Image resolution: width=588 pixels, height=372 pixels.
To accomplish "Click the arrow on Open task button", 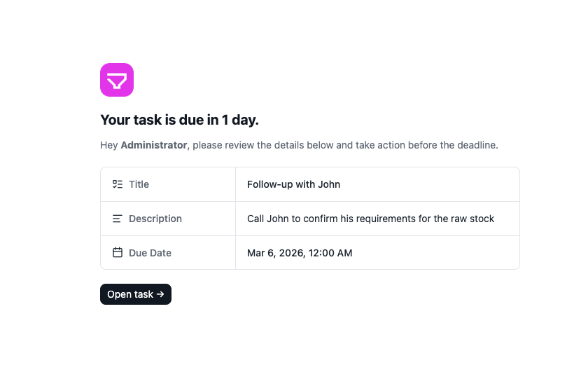I will 160,294.
